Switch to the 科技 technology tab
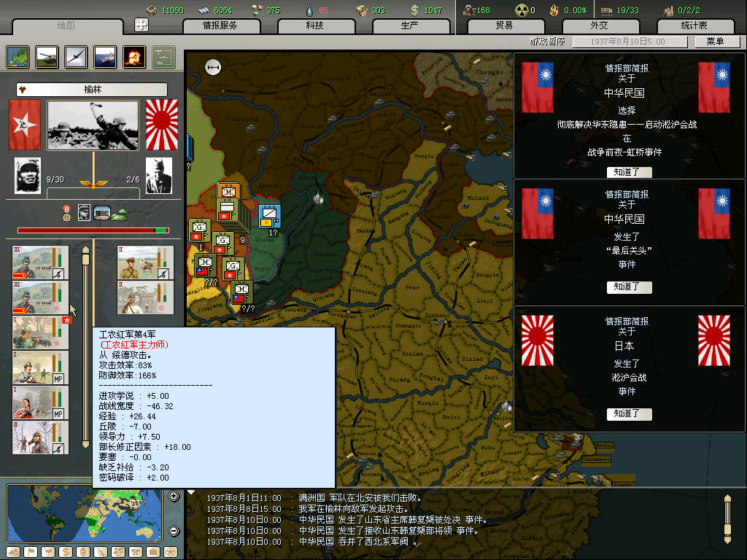This screenshot has height=560, width=747. pyautogui.click(x=315, y=26)
